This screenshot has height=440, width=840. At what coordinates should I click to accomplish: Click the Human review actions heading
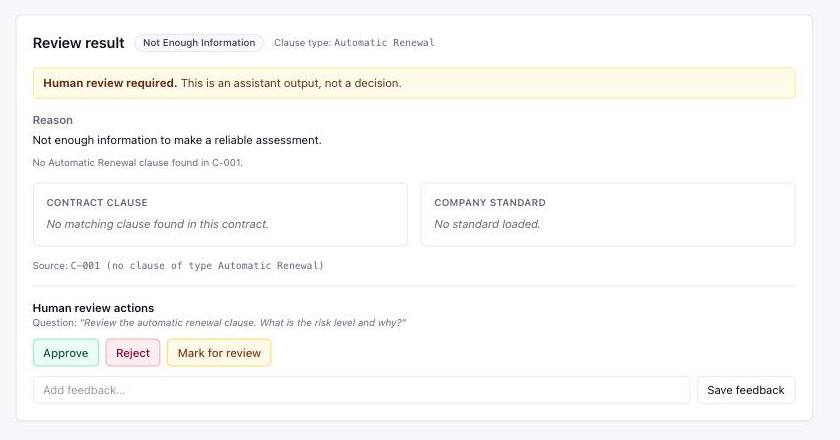(x=93, y=308)
